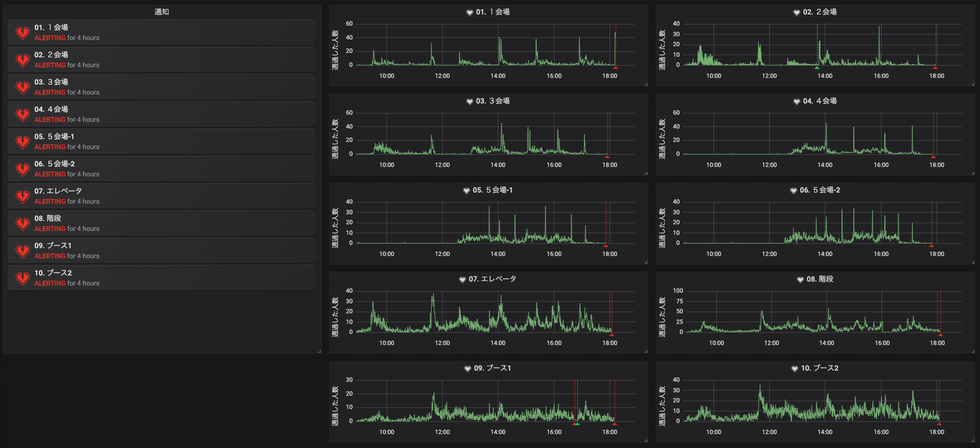The image size is (980, 448).
Task: Click 通過した人数 axis label on 01. １会場 graph
Action: click(x=335, y=50)
